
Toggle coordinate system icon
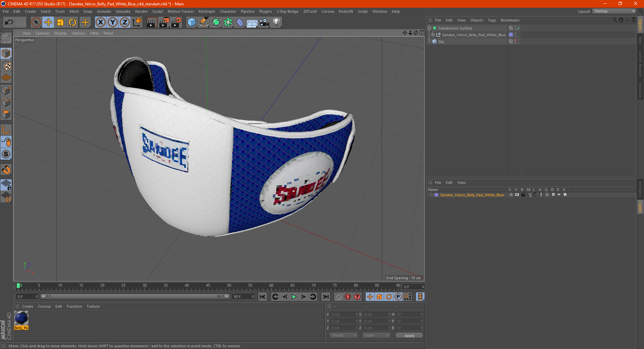coord(137,22)
